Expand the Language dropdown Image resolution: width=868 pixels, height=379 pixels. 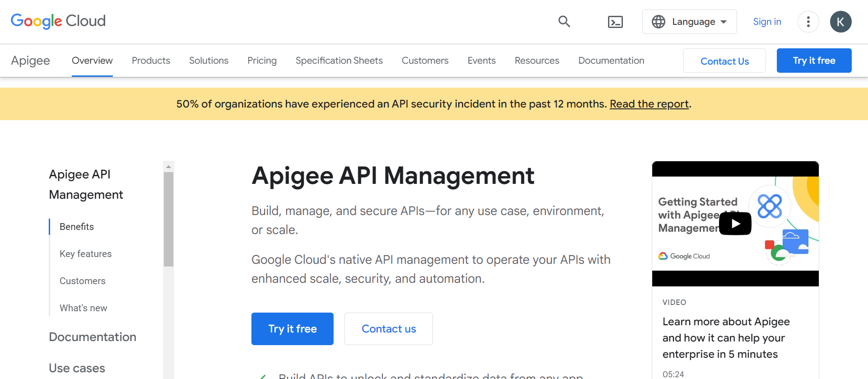689,22
